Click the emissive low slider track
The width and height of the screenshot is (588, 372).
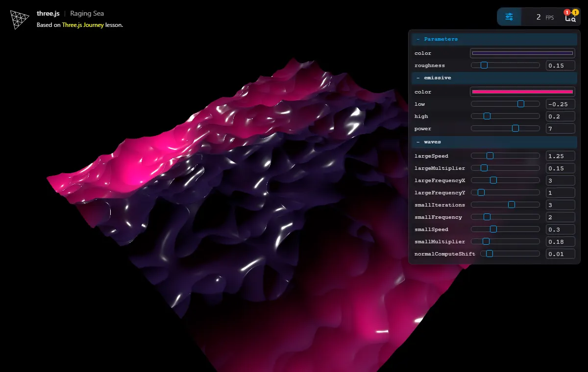click(505, 104)
